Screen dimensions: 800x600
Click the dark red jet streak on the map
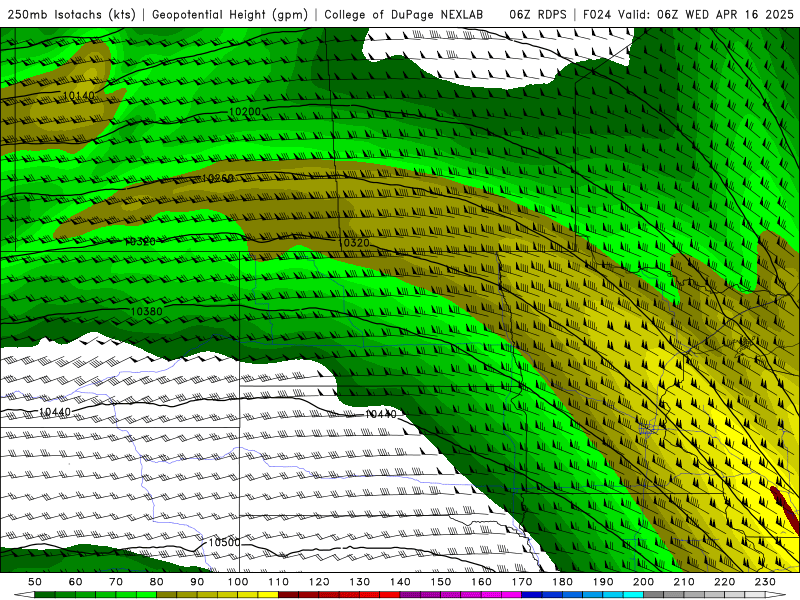[784, 510]
